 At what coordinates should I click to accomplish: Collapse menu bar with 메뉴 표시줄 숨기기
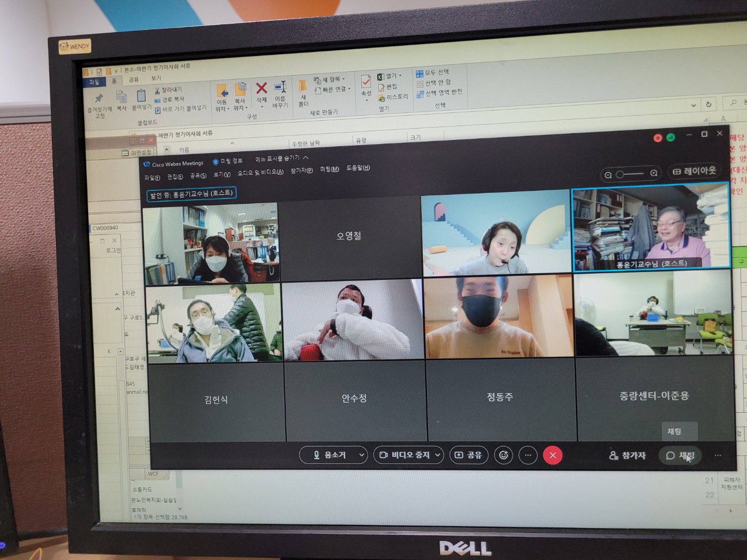282,158
